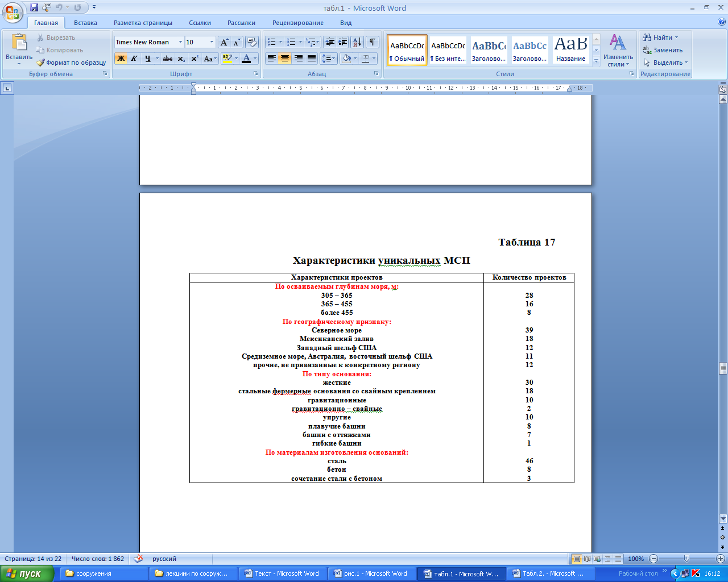Toggle Underline formatting
The width and height of the screenshot is (728, 582).
click(148, 59)
